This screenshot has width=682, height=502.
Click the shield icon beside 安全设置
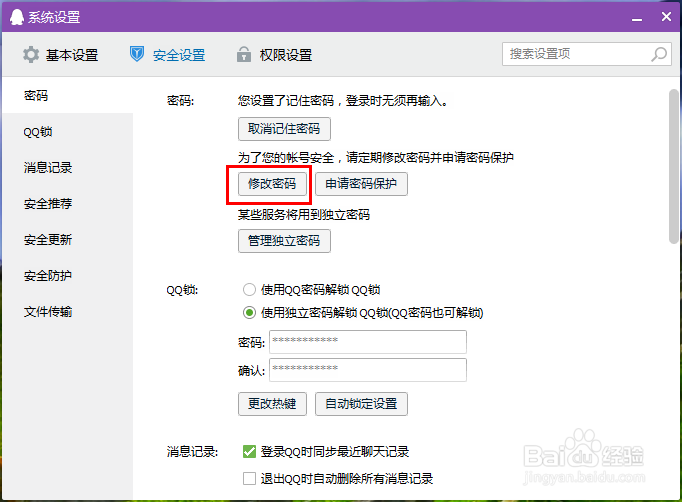click(x=137, y=54)
